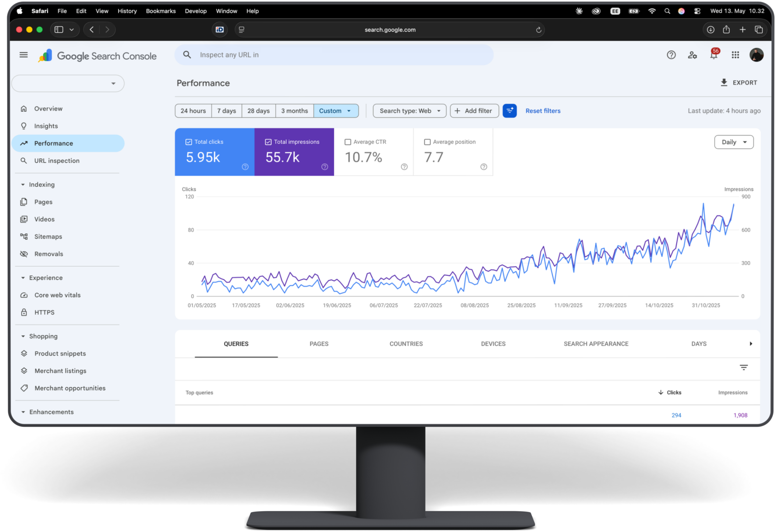
Task: Collapse the Experience section
Action: [x=42, y=278]
